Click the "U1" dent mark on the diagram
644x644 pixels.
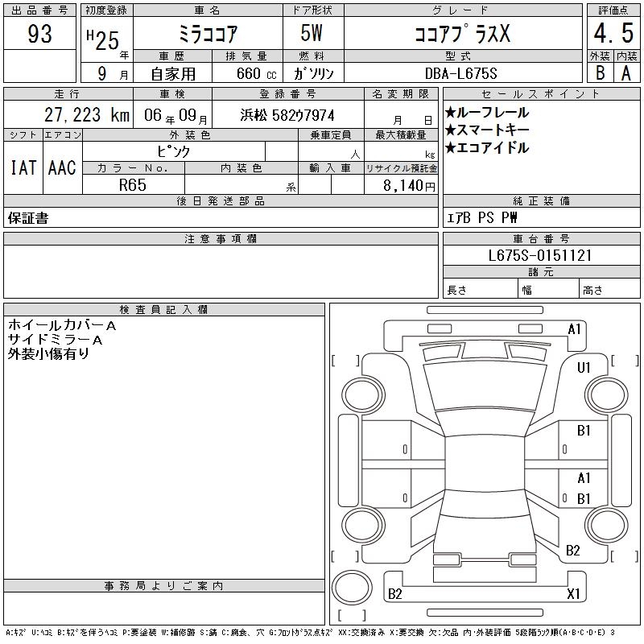584,368
